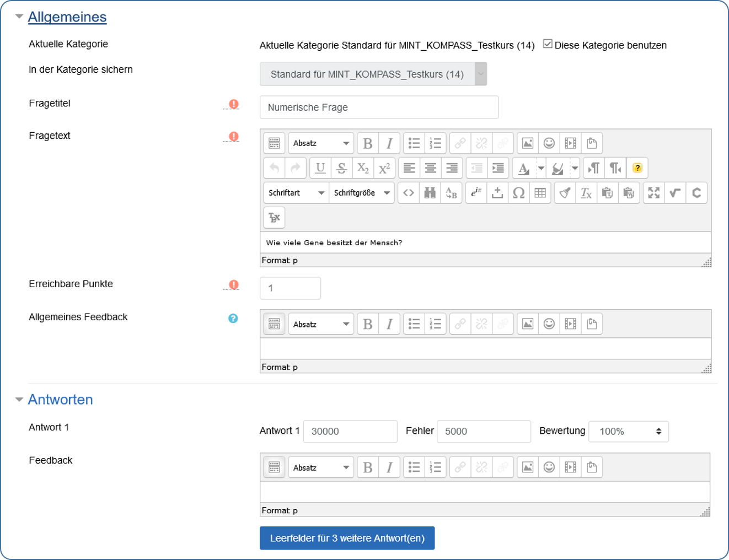
Task: Open background color dropdown arrow
Action: (575, 168)
